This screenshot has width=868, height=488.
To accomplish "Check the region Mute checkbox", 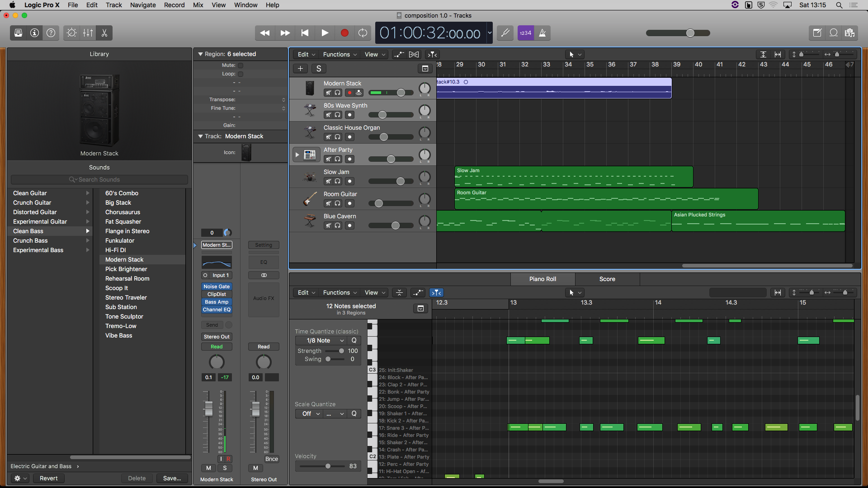I will tap(241, 66).
